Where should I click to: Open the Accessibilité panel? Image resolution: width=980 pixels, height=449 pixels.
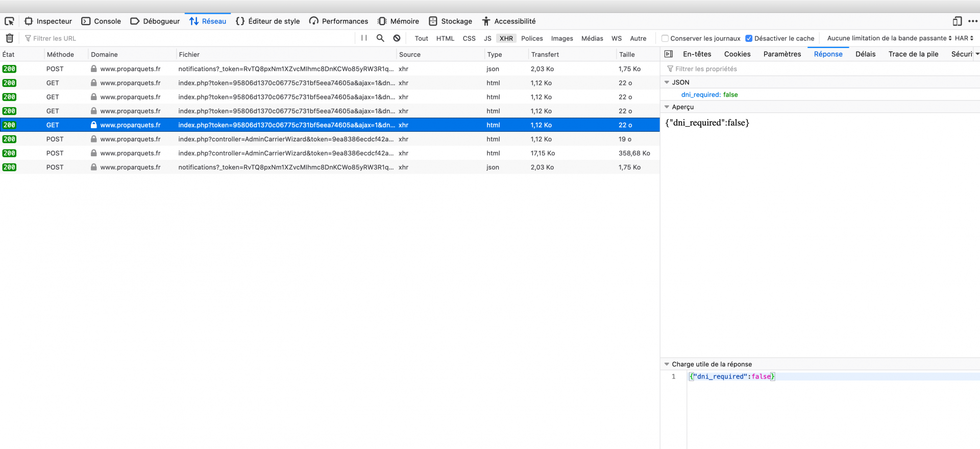click(x=509, y=21)
